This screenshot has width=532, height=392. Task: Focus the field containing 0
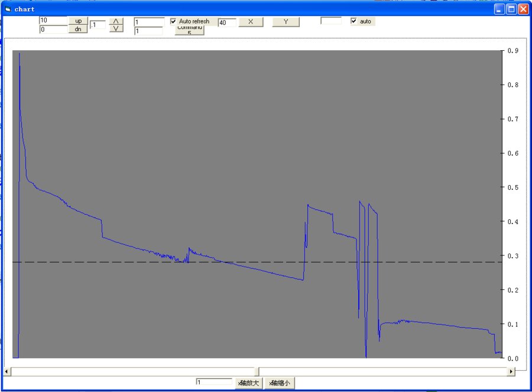[x=53, y=30]
